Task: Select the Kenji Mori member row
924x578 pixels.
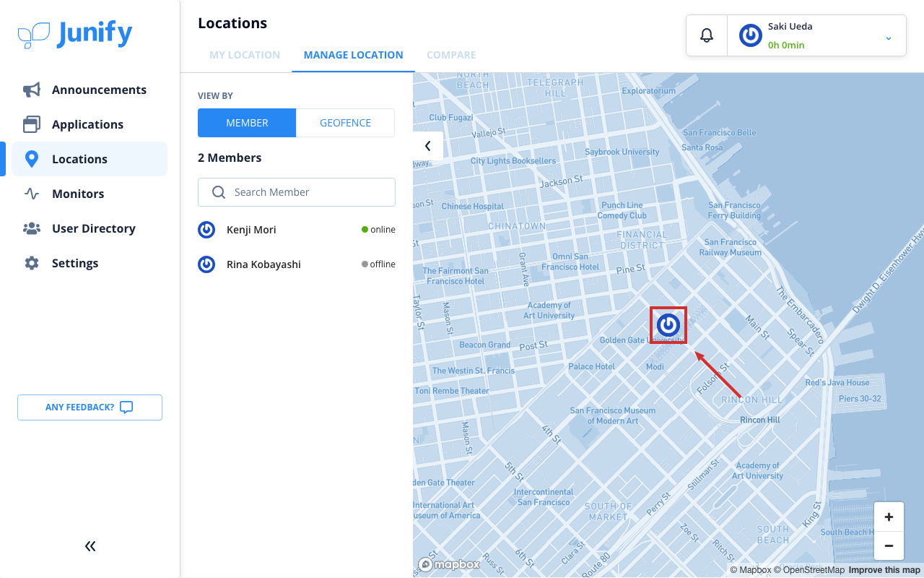Action: pyautogui.click(x=297, y=230)
